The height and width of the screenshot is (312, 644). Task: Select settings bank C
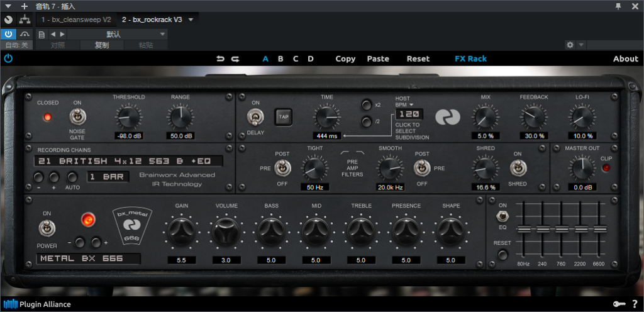[296, 58]
